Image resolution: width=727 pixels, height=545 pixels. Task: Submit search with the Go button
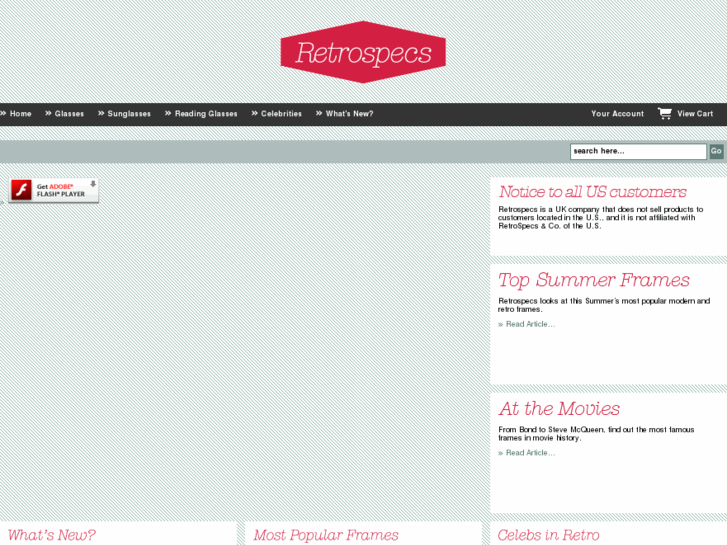coord(716,151)
